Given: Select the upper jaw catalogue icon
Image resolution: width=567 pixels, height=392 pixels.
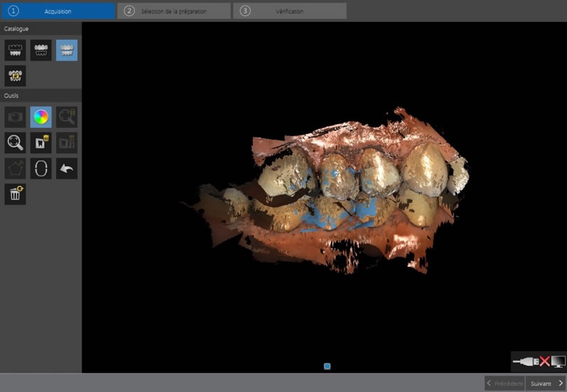Looking at the screenshot, I should click(40, 50).
